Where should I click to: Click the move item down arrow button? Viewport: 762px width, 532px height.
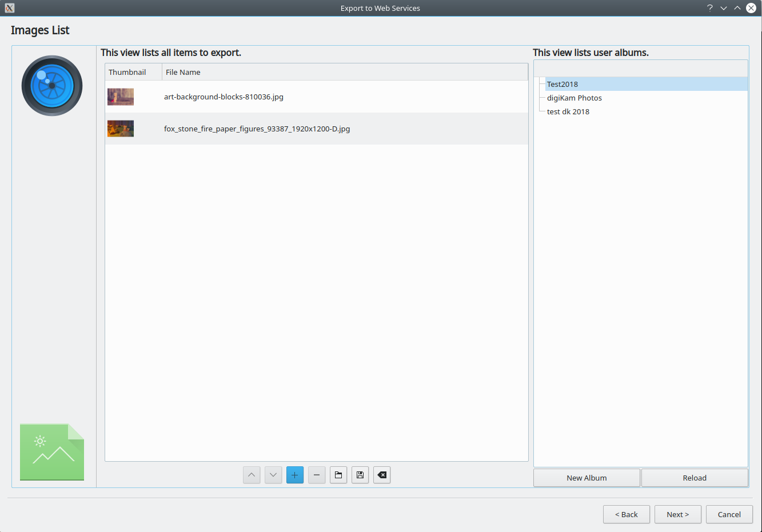click(273, 475)
